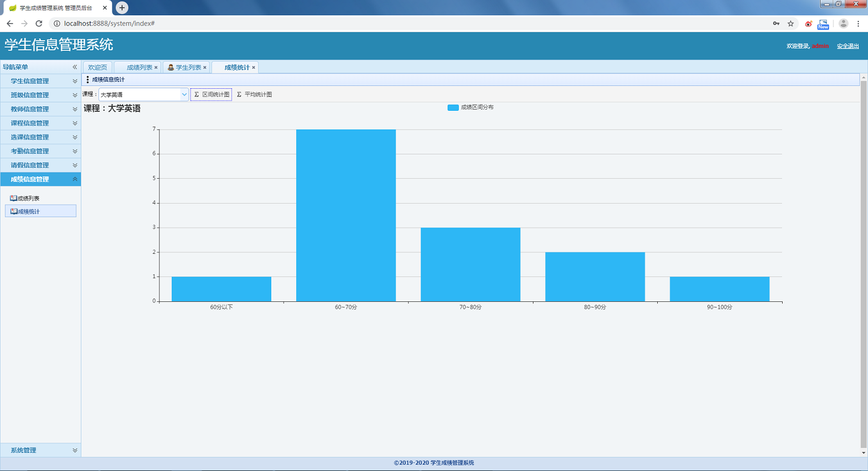Open the browser profile avatar icon
Screen dimensions: 868x471
[x=843, y=23]
